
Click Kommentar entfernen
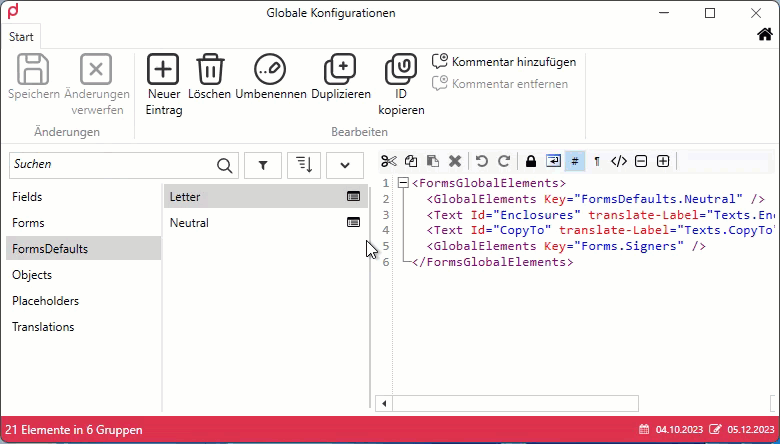pyautogui.click(x=500, y=84)
